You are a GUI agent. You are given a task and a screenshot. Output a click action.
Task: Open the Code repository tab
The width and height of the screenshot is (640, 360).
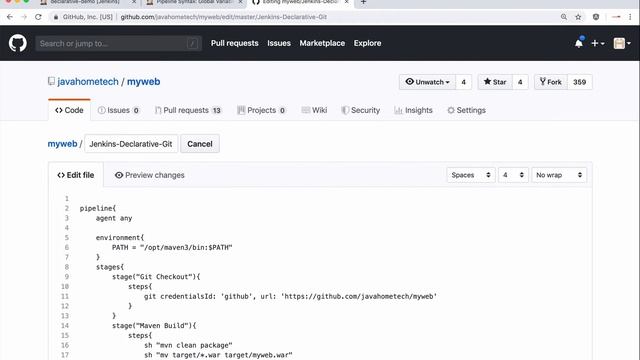click(x=69, y=110)
